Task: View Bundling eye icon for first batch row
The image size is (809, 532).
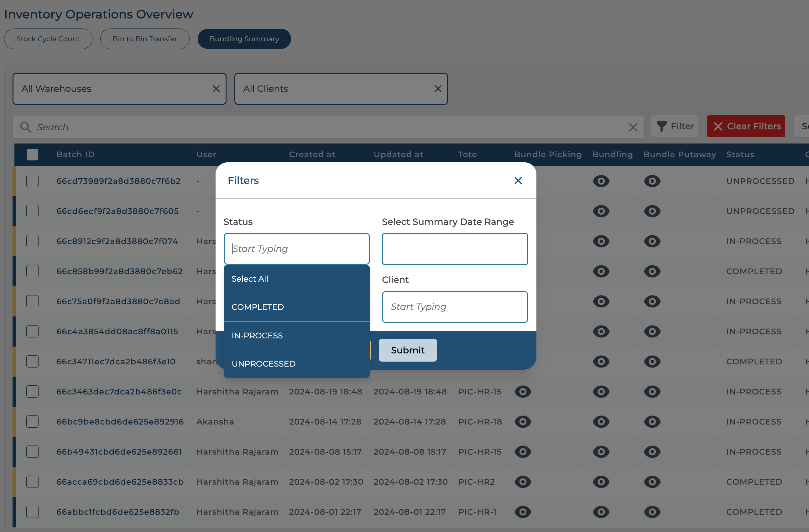Action: [x=601, y=181]
